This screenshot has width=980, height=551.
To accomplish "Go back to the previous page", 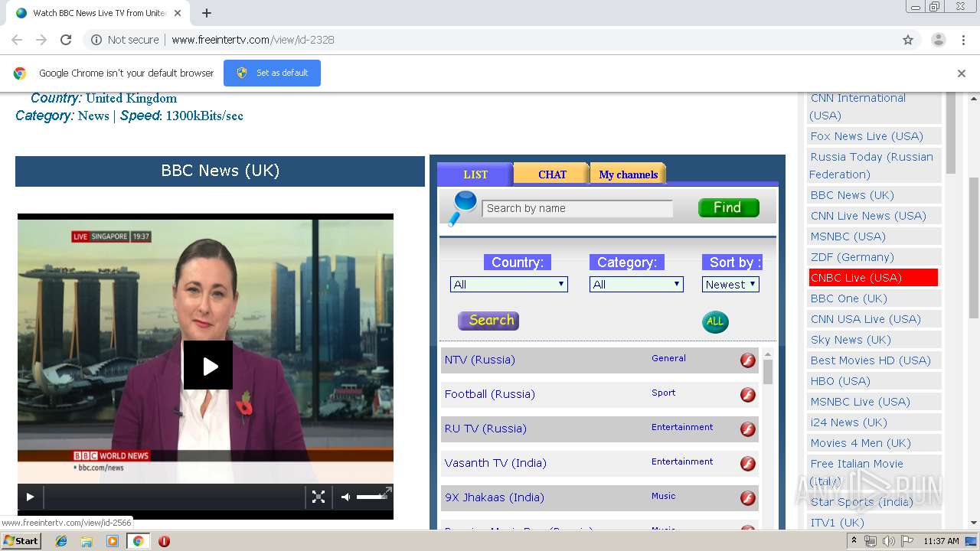I will 17,40.
